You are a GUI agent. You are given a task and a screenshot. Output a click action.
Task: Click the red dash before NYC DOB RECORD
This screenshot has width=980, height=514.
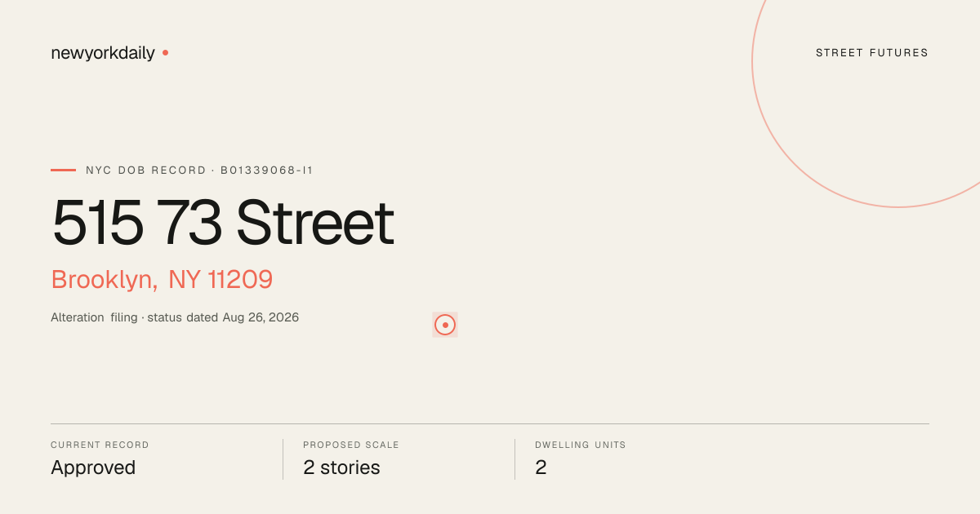coord(63,170)
